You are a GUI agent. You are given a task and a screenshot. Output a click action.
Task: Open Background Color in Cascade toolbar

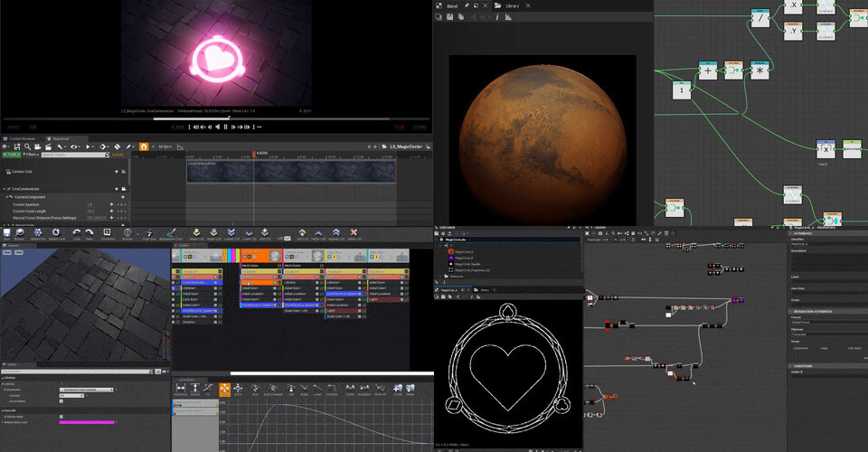171,234
